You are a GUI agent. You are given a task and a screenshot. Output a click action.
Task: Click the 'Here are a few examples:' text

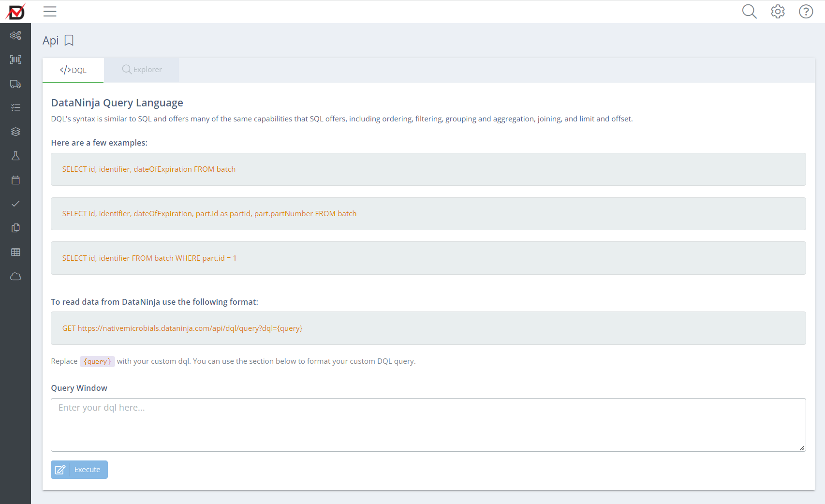tap(99, 143)
